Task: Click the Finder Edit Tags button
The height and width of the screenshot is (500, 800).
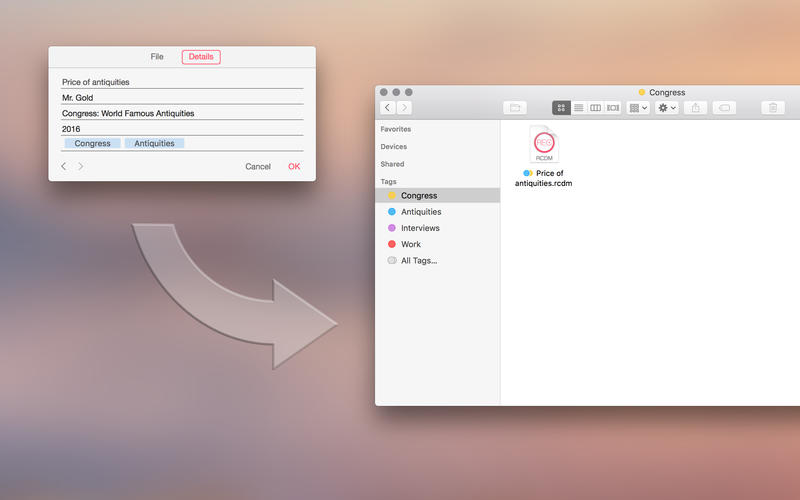Action: 724,108
